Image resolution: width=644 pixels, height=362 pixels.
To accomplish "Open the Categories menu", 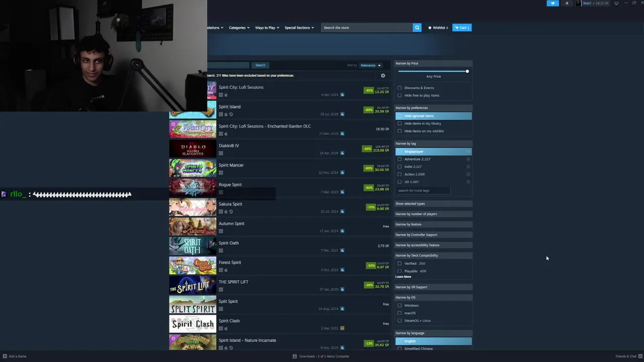I will click(x=239, y=28).
